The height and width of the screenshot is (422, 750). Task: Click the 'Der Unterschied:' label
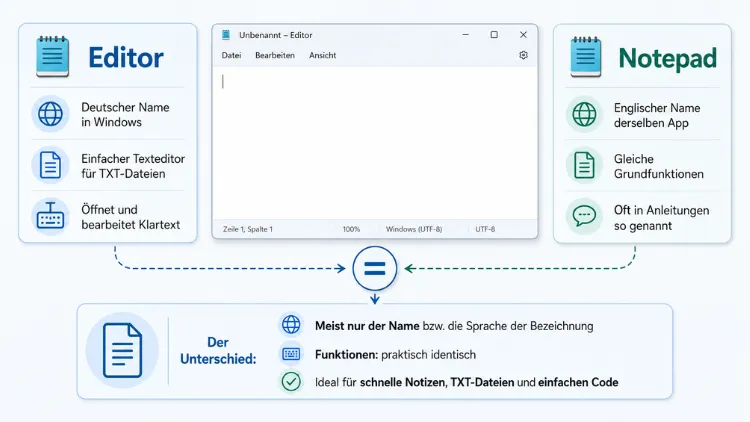218,351
